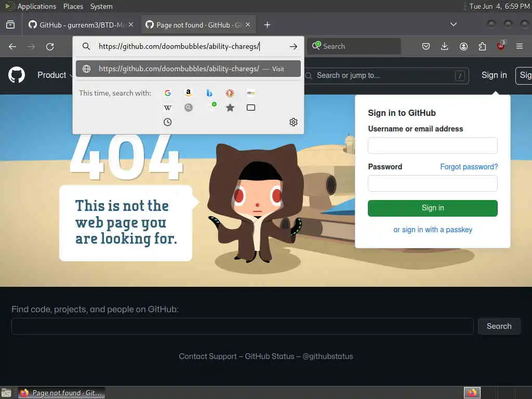Open the Firefox hamburger application menu

click(520, 46)
